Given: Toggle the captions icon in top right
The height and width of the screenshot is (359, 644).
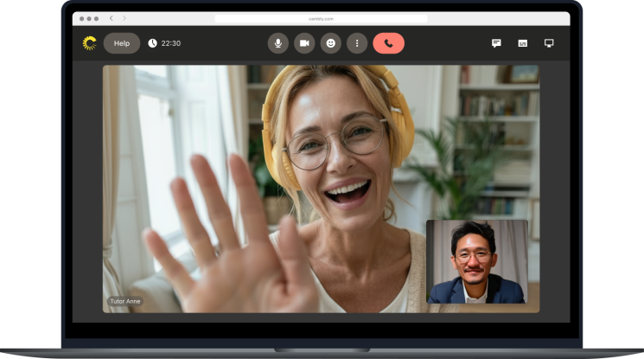Looking at the screenshot, I should [522, 43].
